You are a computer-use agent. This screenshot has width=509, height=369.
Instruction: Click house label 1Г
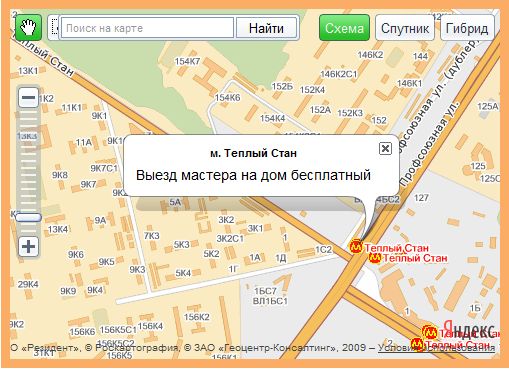click(233, 269)
